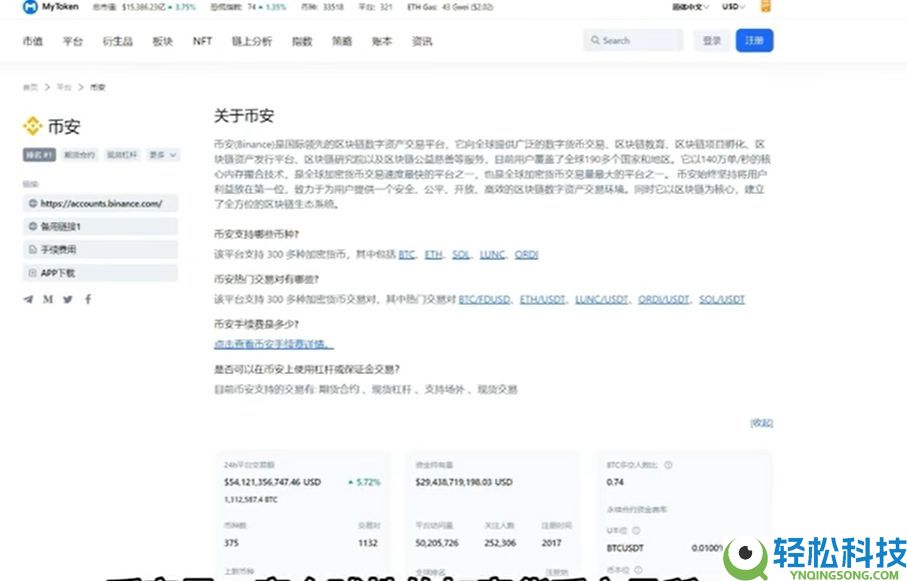Click the ETH Gas value in the top bar
Image resolution: width=907 pixels, height=581 pixels.
click(450, 7)
